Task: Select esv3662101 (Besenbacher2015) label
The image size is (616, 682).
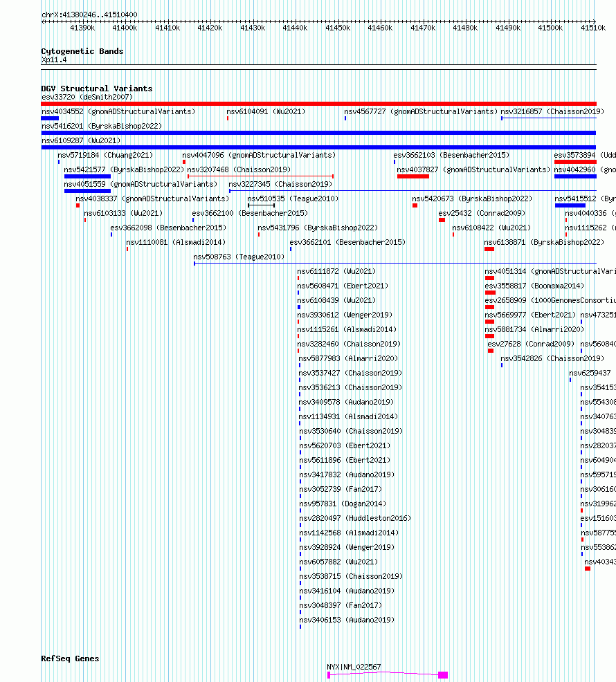Action: pos(347,242)
